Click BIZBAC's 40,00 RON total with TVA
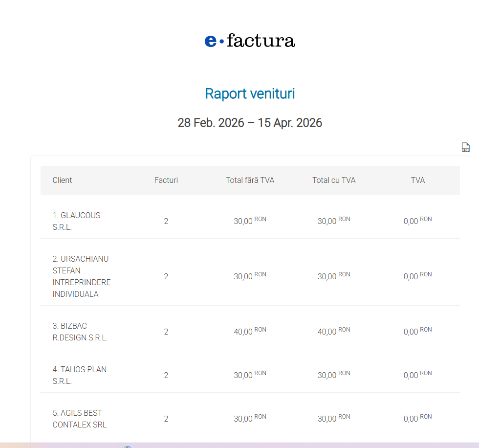The height and width of the screenshot is (448, 479). 333,332
